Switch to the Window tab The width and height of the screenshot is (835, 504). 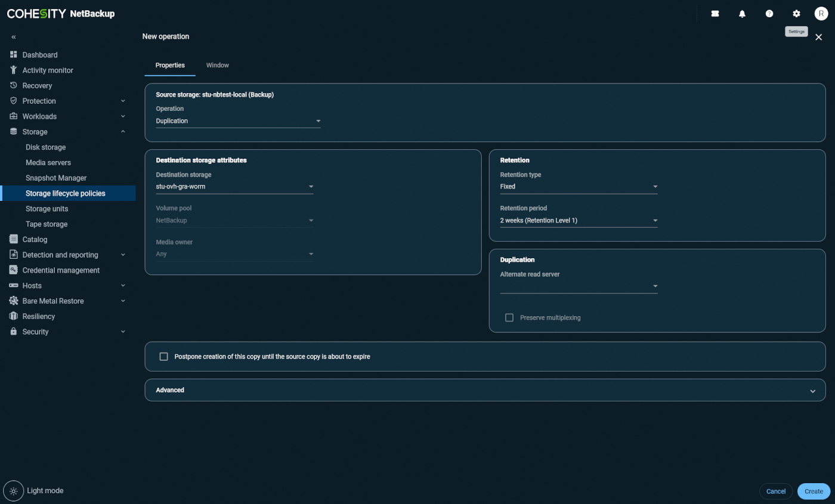tap(217, 65)
